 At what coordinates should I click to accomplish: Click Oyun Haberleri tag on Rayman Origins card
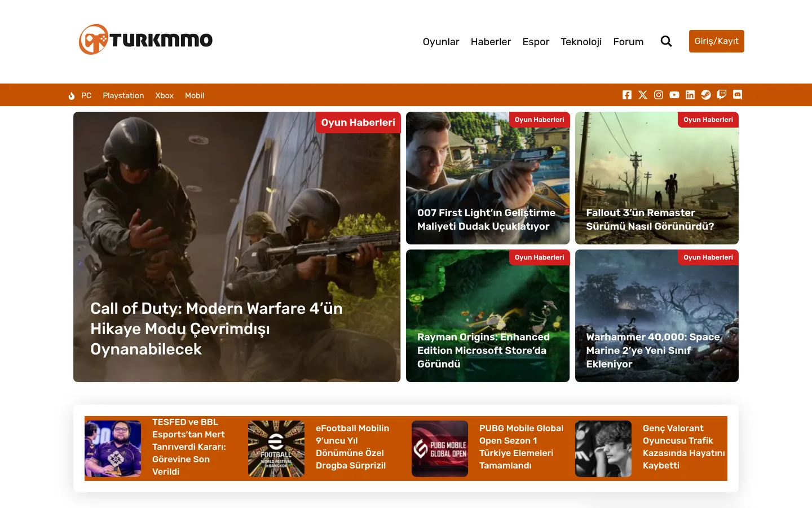[539, 257]
